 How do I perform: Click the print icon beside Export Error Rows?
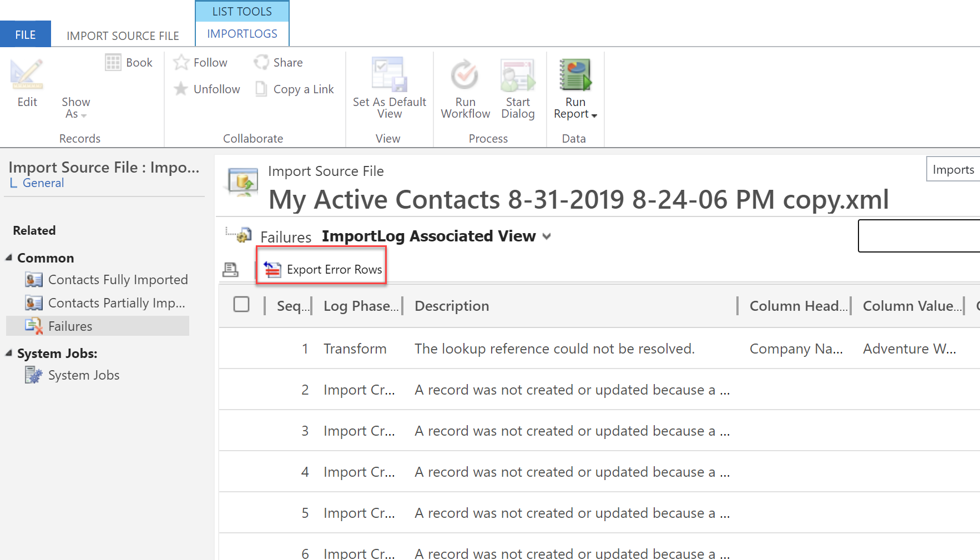coord(230,270)
